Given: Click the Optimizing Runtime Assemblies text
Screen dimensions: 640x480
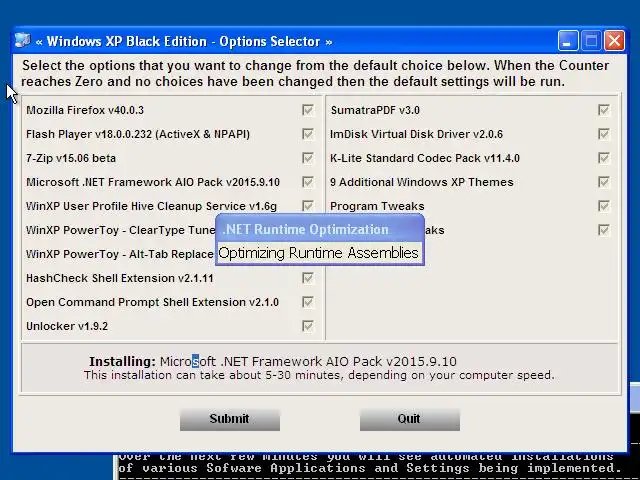Looking at the screenshot, I should click(x=318, y=253).
